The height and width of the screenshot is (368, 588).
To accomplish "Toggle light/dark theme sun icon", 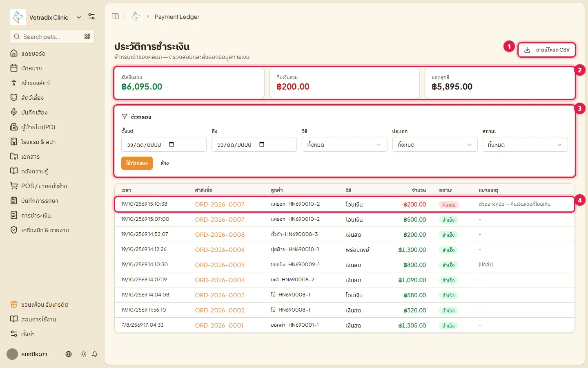I will (84, 354).
